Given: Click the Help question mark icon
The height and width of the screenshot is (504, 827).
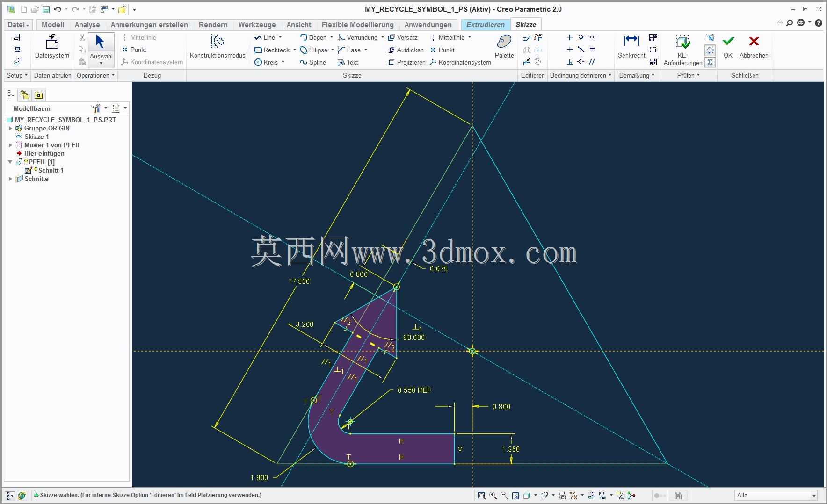Looking at the screenshot, I should point(818,23).
